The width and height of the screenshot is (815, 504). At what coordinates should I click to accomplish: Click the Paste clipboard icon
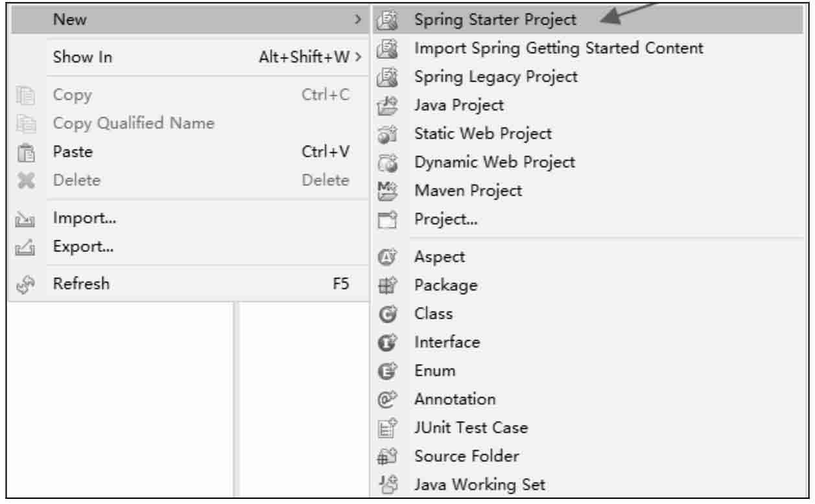[x=23, y=152]
